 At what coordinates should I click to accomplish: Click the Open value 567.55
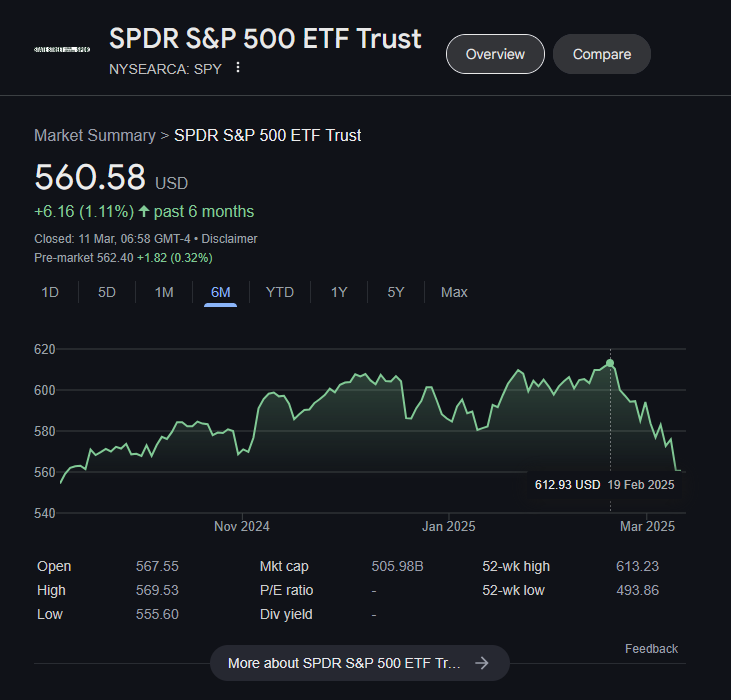(157, 566)
